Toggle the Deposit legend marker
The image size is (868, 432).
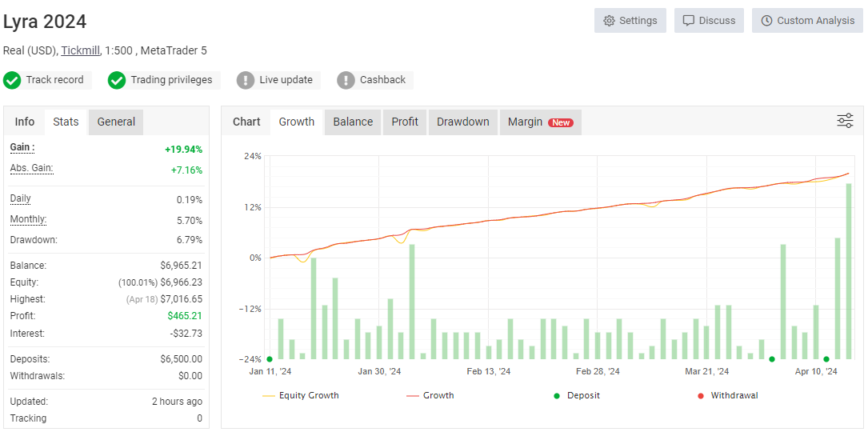click(x=577, y=395)
